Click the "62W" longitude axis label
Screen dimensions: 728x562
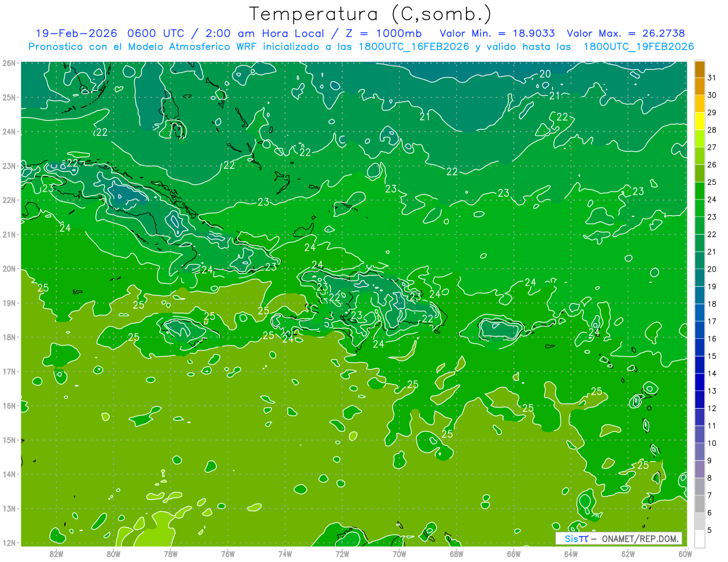click(x=628, y=554)
